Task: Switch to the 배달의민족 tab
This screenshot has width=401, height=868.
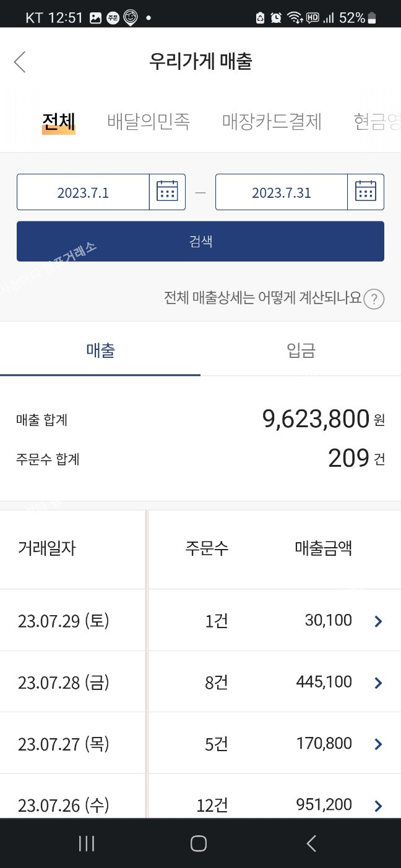Action: click(x=149, y=121)
